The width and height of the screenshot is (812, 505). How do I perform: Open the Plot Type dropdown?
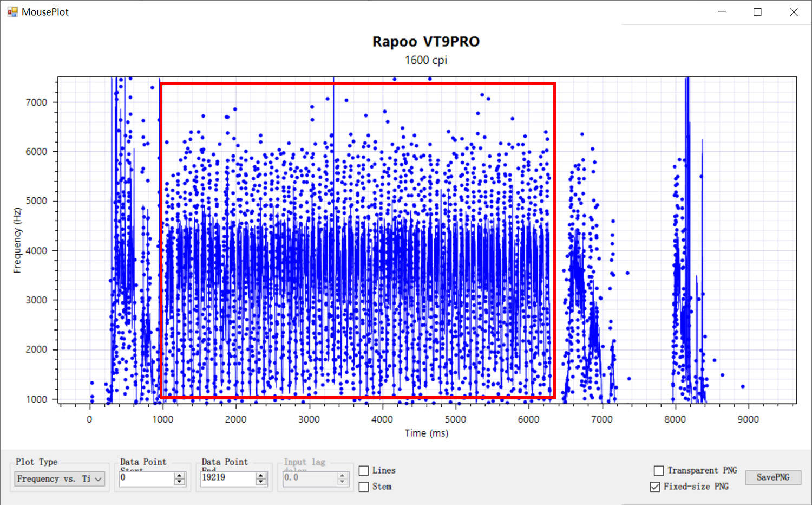[60, 479]
